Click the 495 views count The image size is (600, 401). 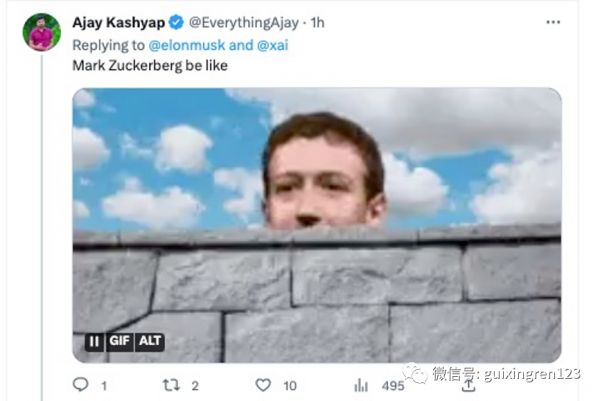[x=392, y=385]
